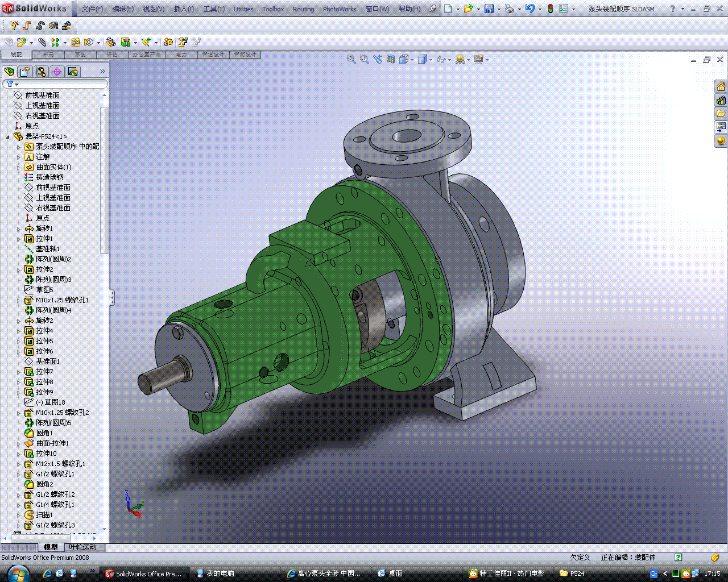Open the PhotoWorks menu
This screenshot has width=728, height=582.
[340, 9]
